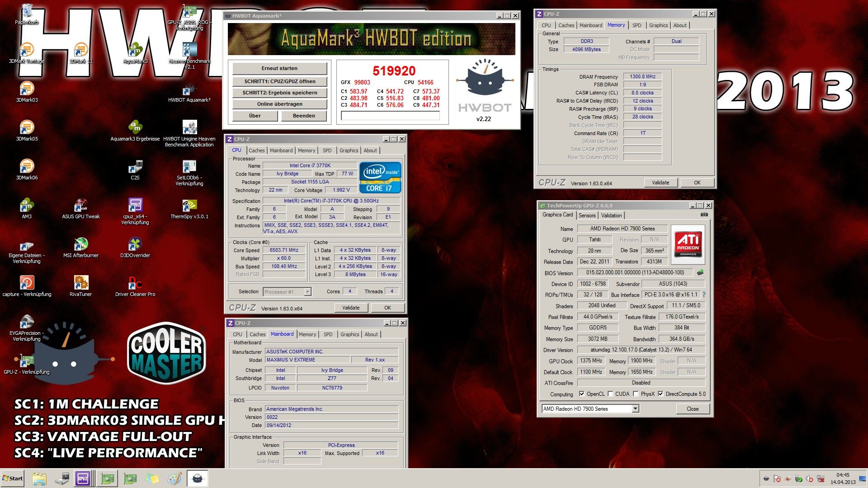Launch Heaven Benchmark v2.1 shortcut
This screenshot has height=488, width=868.
(x=189, y=55)
